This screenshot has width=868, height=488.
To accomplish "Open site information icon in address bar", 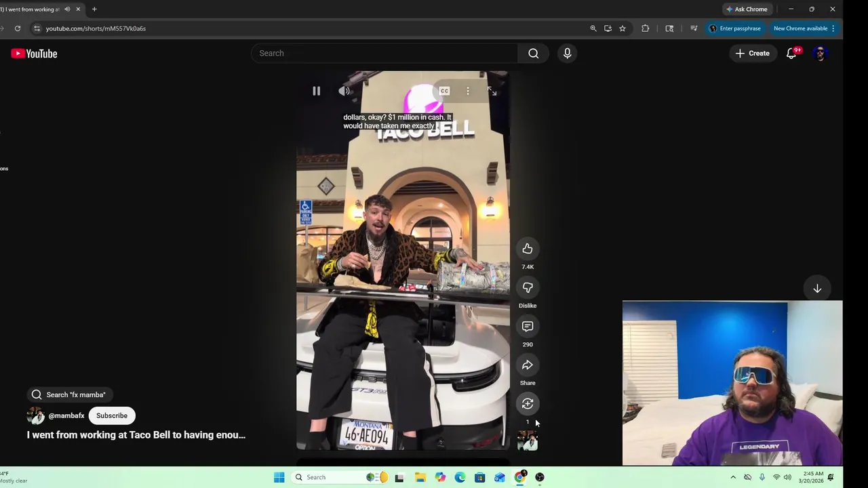I will pyautogui.click(x=37, y=28).
